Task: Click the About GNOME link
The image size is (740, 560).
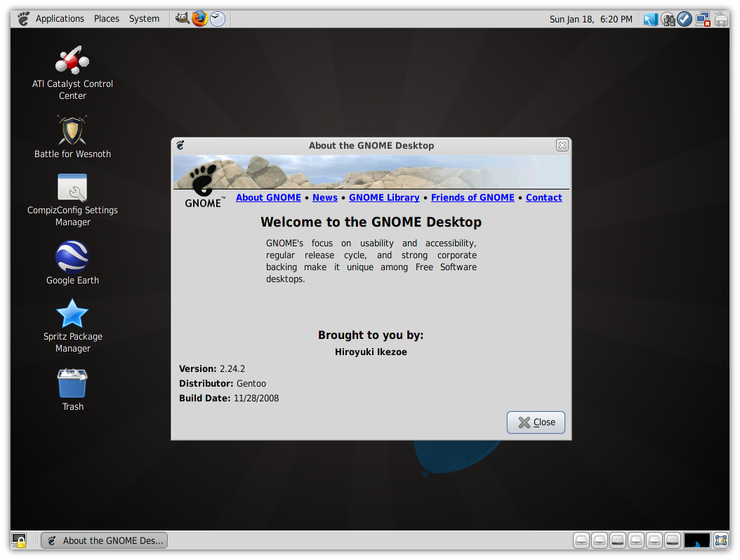Action: click(x=268, y=198)
